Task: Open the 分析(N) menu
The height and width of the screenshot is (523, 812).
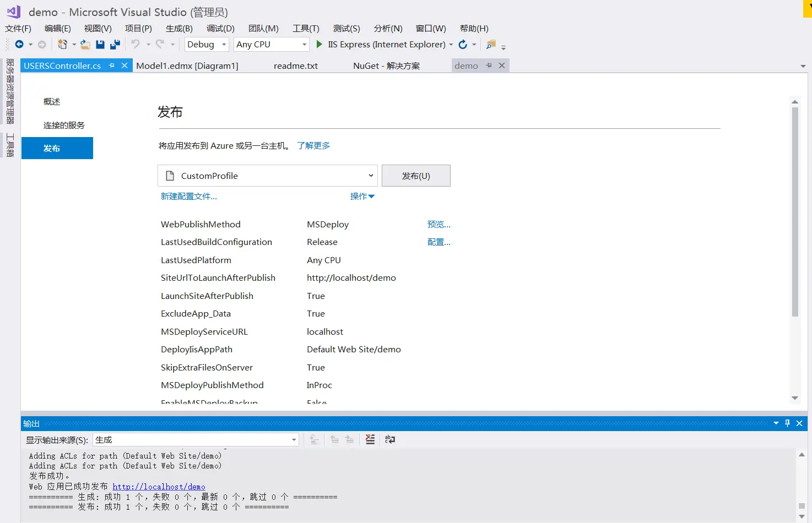Action: [x=388, y=29]
